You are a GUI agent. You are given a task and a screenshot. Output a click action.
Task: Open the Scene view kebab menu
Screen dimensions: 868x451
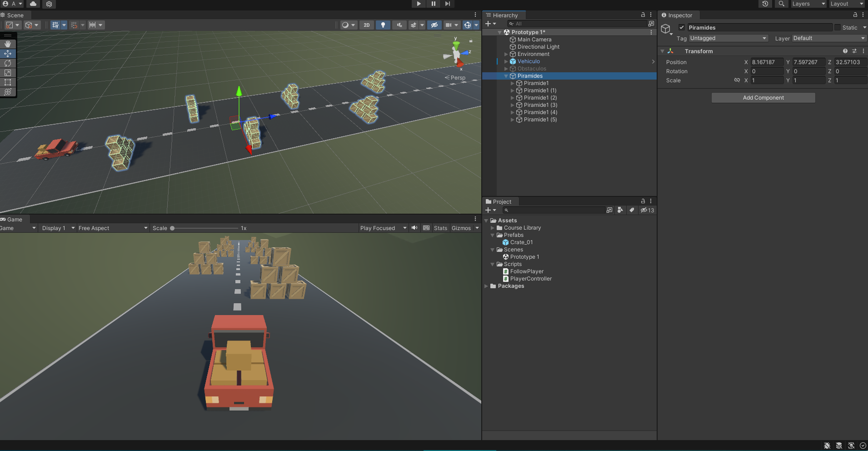(475, 15)
